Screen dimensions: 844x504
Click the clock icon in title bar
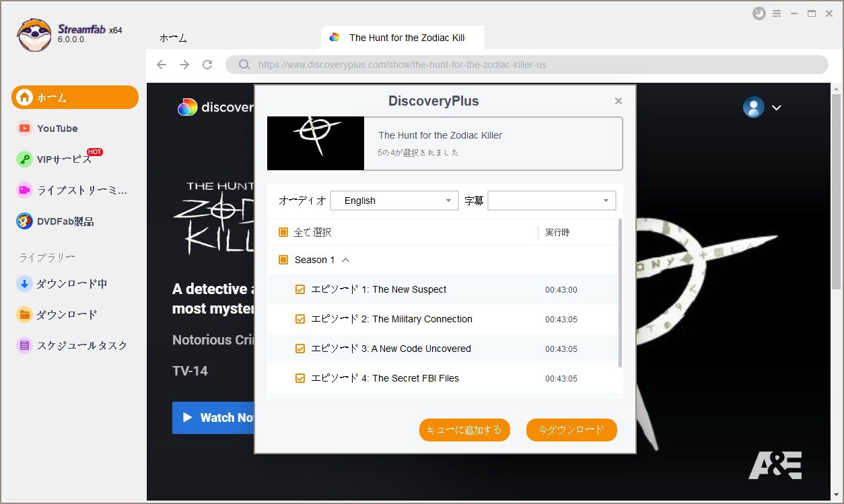tap(759, 13)
